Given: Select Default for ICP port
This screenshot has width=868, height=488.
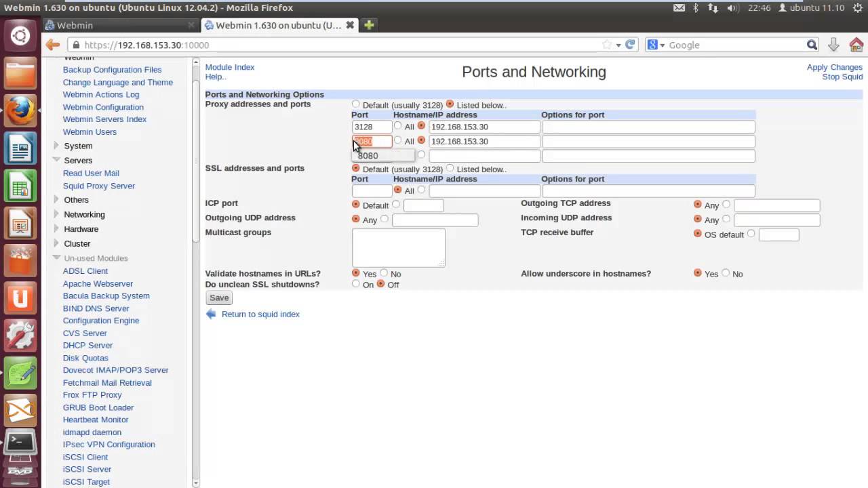Looking at the screenshot, I should pos(356,204).
